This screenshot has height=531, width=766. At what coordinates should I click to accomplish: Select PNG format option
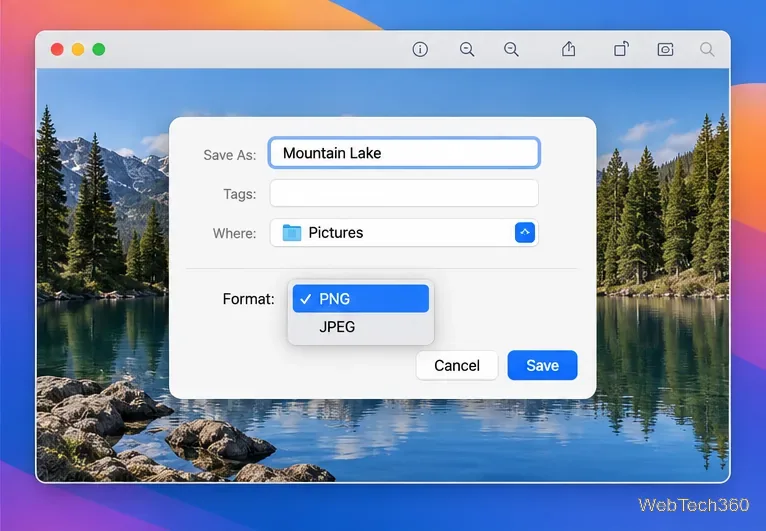(361, 298)
